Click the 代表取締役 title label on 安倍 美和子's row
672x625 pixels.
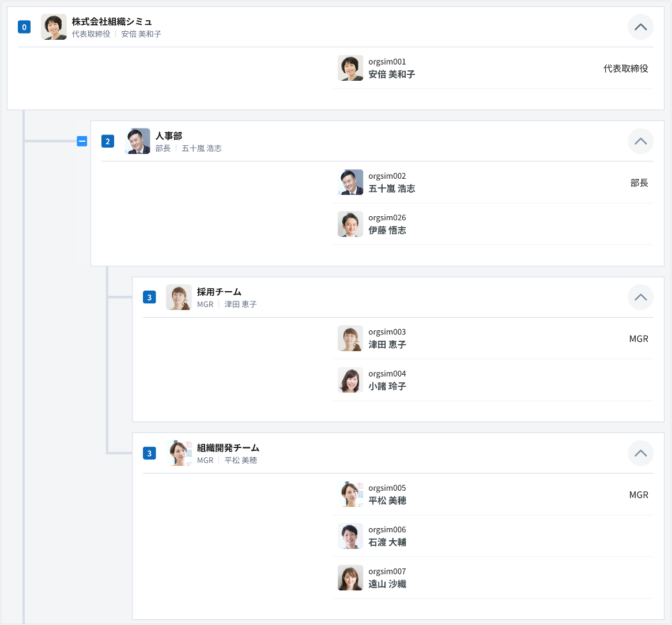click(625, 68)
